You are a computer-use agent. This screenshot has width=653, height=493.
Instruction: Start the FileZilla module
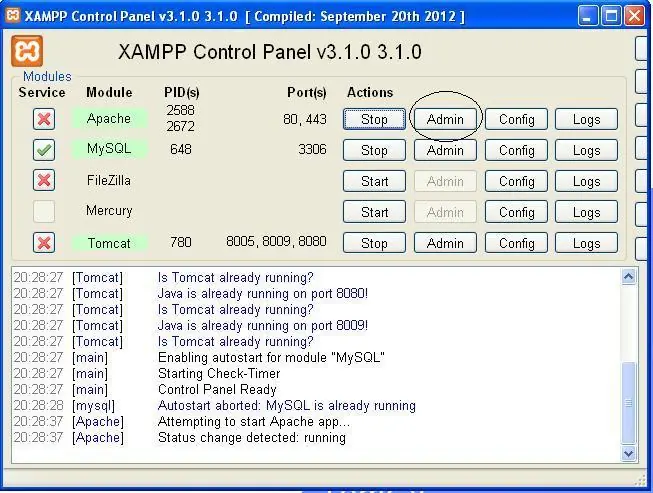pyautogui.click(x=374, y=181)
